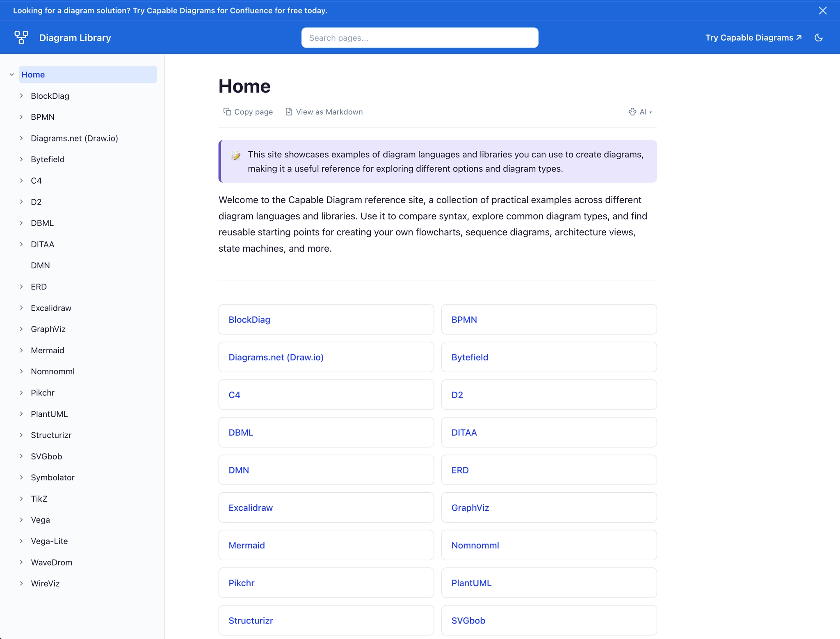The height and width of the screenshot is (639, 840).
Task: Expand the SVGbob sidebar chevron
Action: pyautogui.click(x=21, y=456)
